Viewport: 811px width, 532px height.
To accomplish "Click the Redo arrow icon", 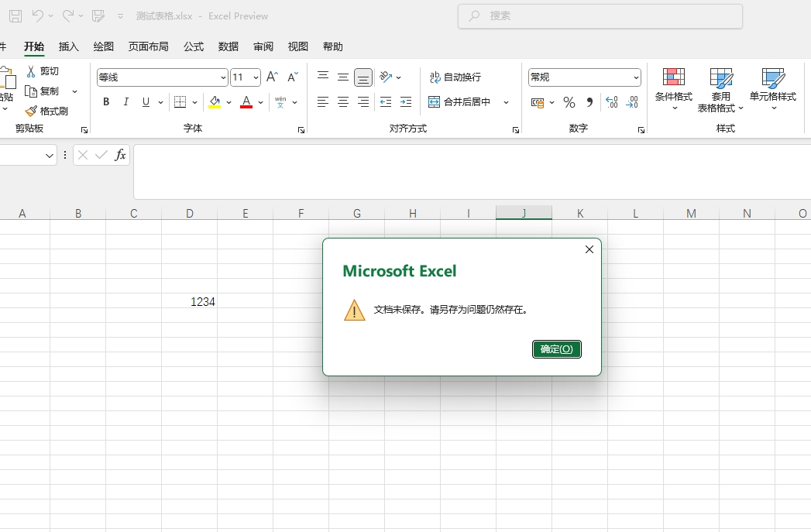I will 67,15.
